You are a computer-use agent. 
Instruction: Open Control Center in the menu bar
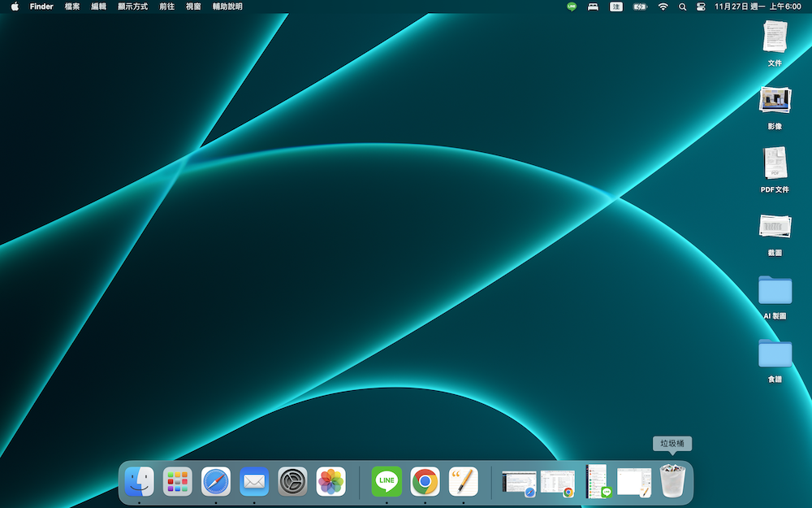click(700, 7)
